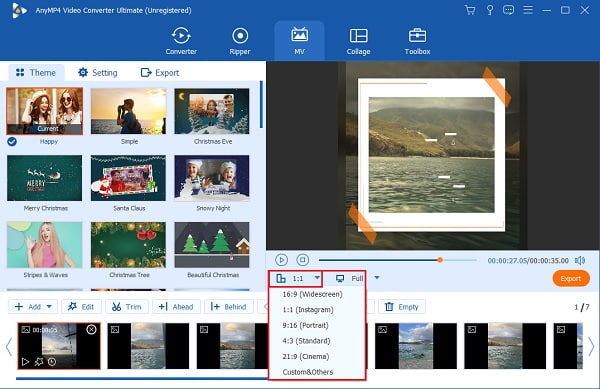Click the Empty trash button

click(402, 307)
